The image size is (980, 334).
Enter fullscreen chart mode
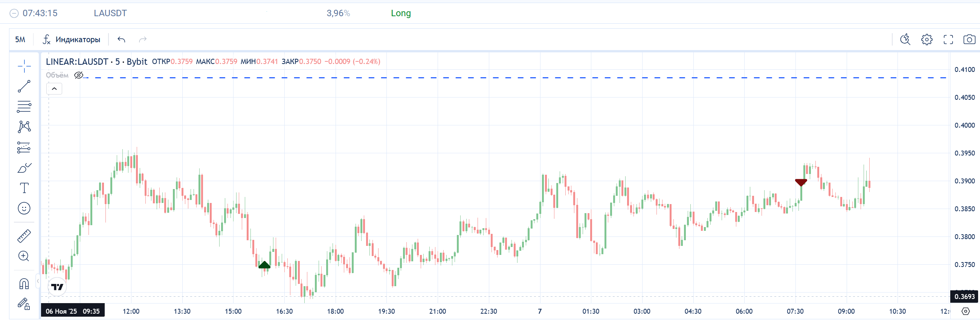tap(948, 40)
